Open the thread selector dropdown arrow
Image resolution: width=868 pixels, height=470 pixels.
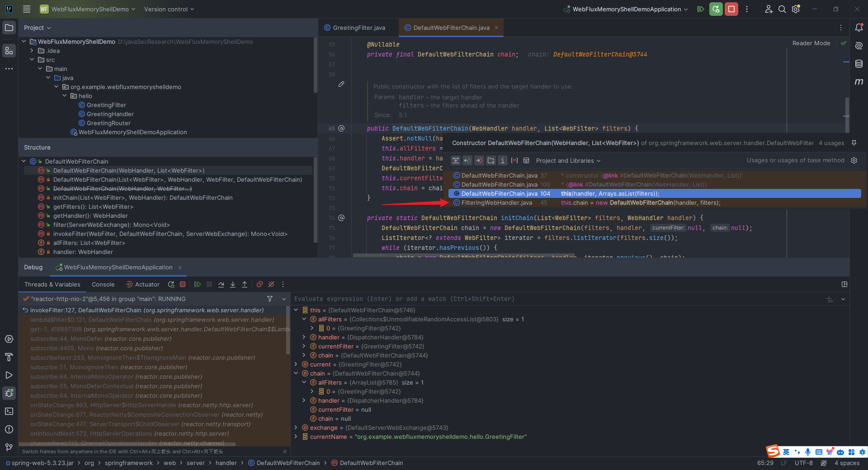284,299
